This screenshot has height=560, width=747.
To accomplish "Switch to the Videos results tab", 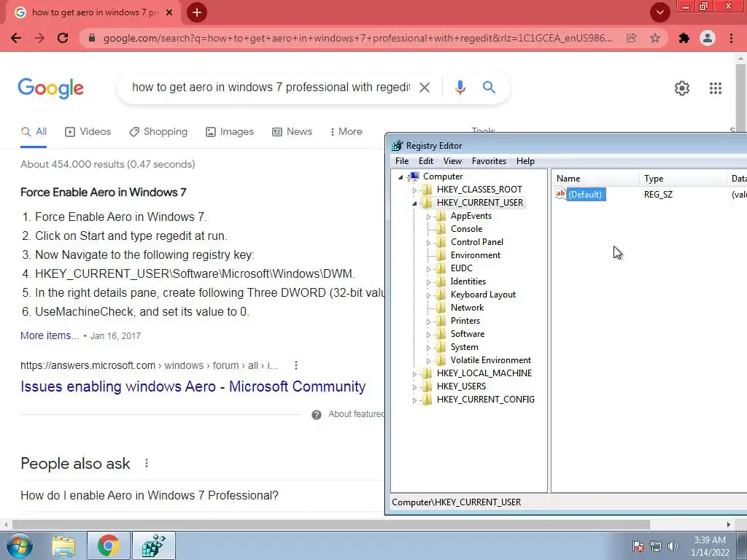I will (88, 132).
